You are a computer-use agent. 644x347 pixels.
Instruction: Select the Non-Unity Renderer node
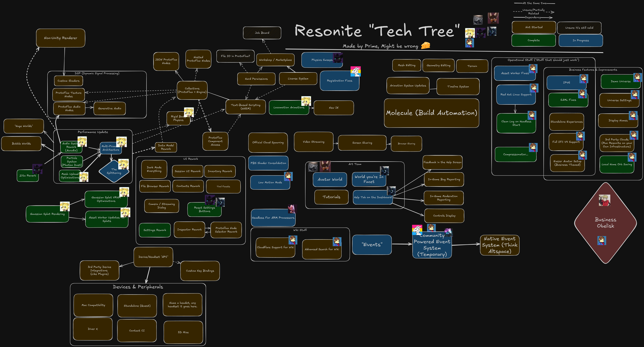pyautogui.click(x=60, y=38)
